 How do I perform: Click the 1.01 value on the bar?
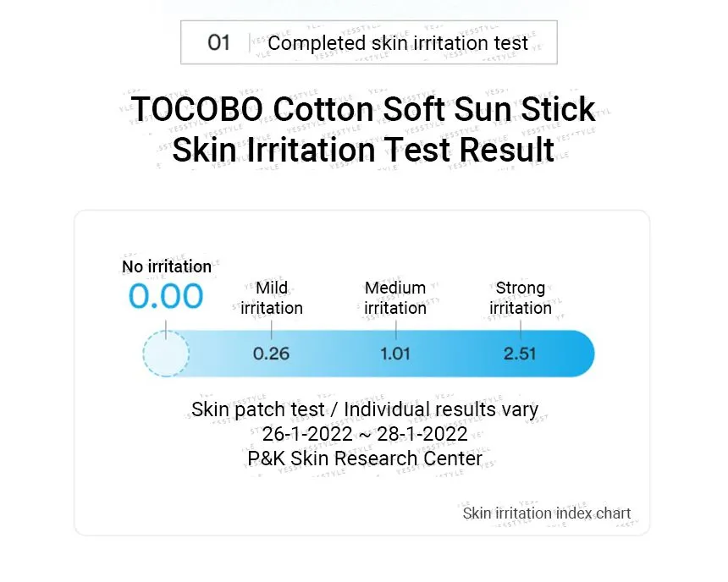[x=395, y=354]
